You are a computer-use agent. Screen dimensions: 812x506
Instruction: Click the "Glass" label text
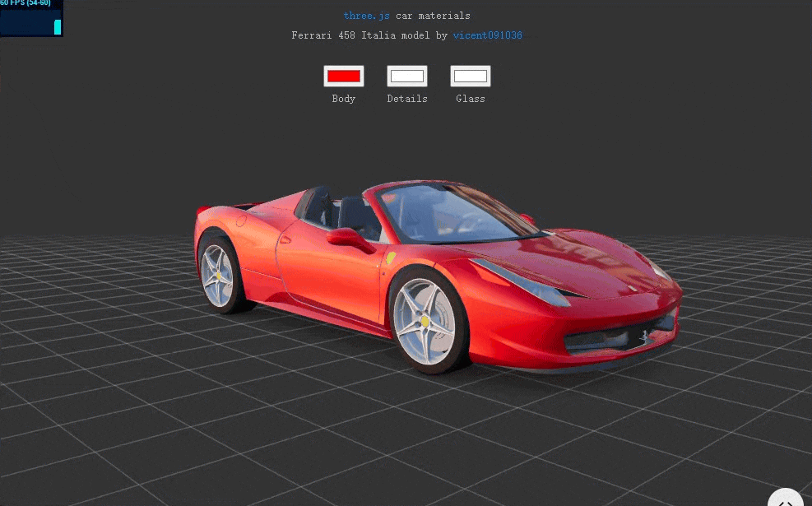coord(471,99)
